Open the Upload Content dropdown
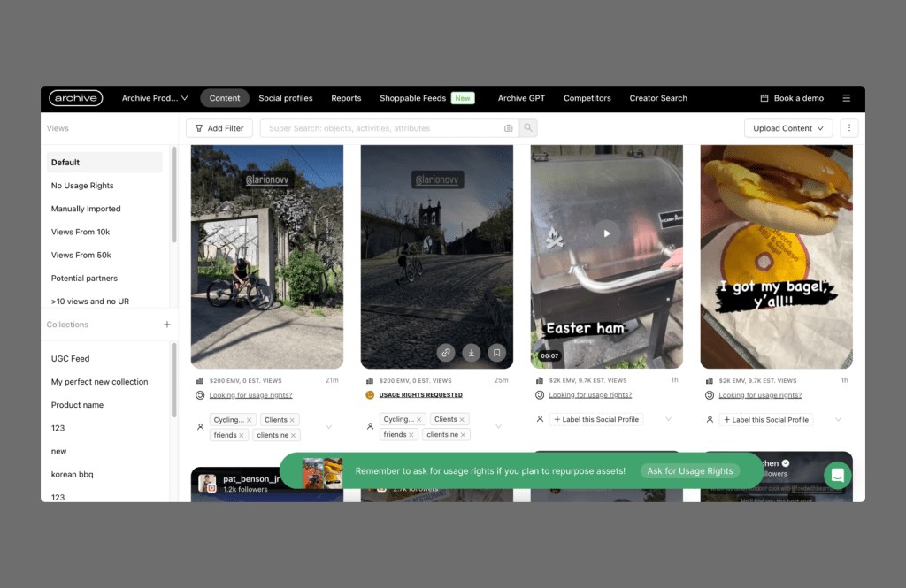The width and height of the screenshot is (906, 588). click(788, 128)
